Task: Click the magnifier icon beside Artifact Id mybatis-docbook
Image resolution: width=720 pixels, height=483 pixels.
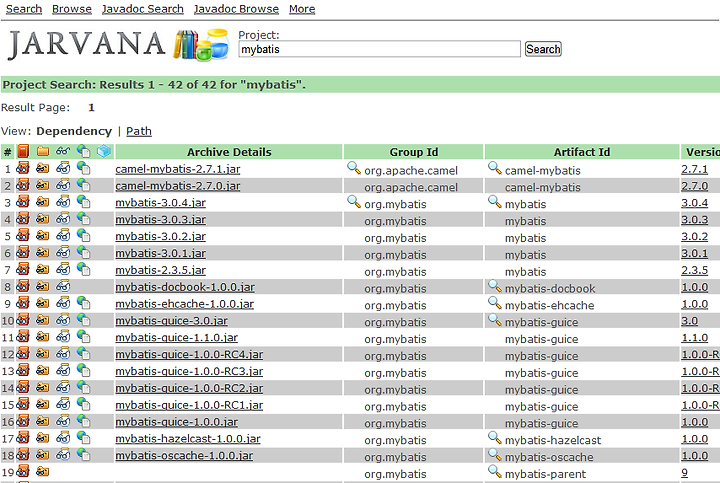Action: (495, 286)
